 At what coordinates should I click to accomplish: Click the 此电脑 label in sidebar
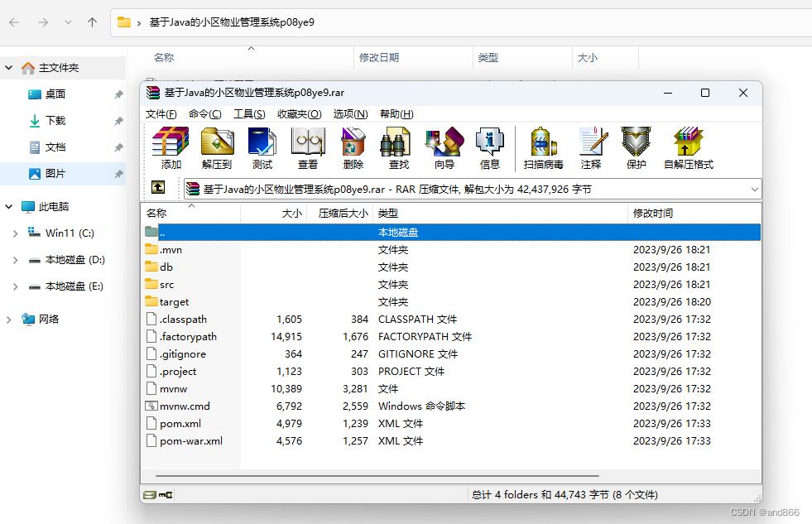tap(54, 207)
